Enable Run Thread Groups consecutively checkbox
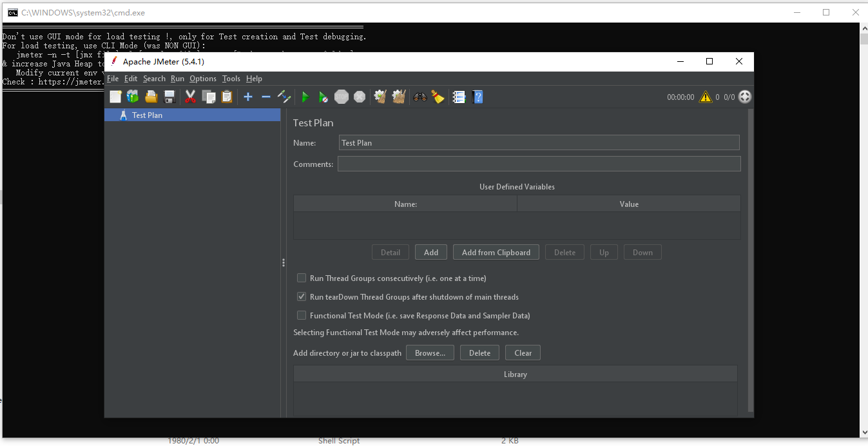 (x=301, y=278)
